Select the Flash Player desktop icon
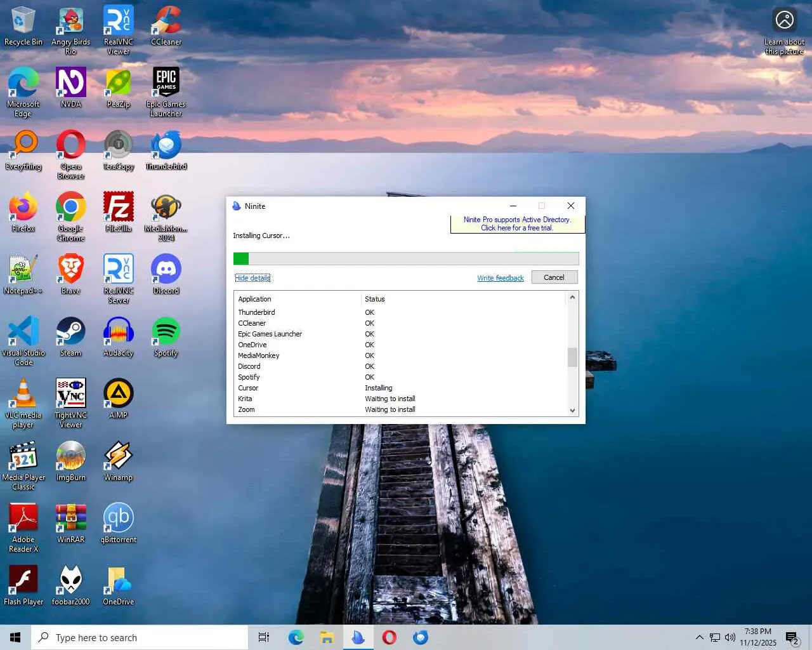This screenshot has width=812, height=650. 23,585
